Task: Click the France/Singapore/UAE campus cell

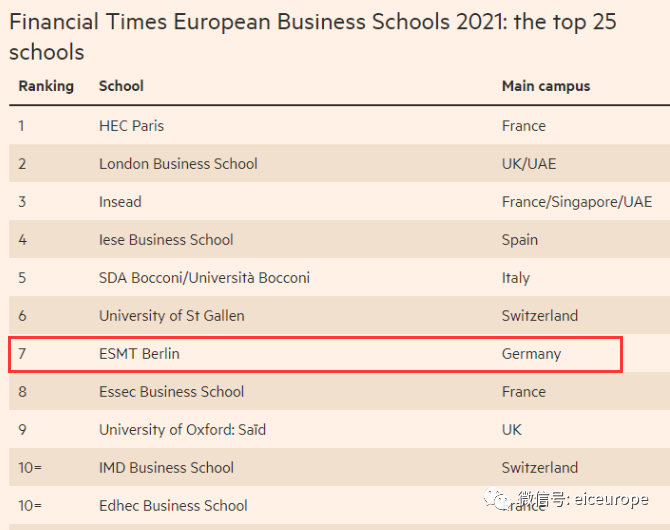Action: 576,202
